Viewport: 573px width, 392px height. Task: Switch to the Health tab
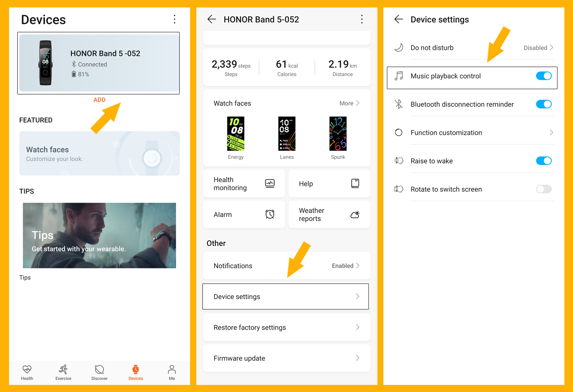pos(27,372)
